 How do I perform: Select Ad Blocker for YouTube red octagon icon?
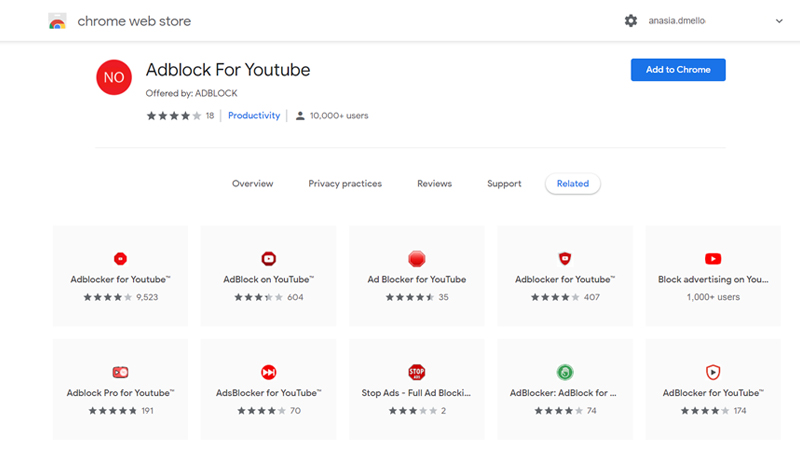pos(416,259)
